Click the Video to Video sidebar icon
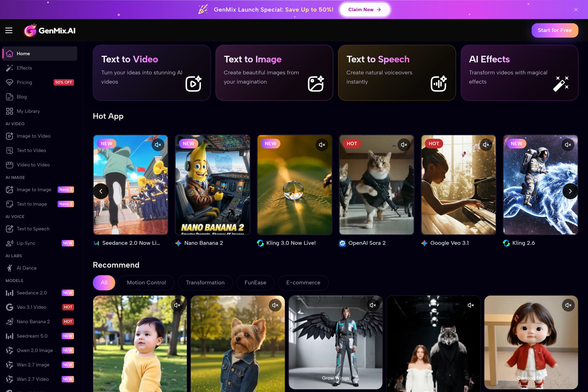 pos(10,165)
